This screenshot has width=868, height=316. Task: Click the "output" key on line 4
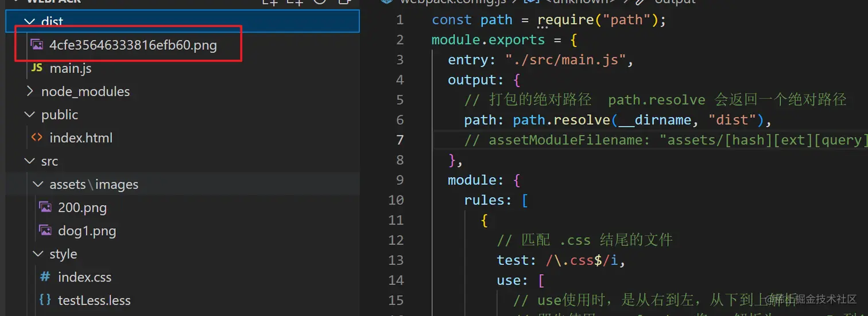472,80
